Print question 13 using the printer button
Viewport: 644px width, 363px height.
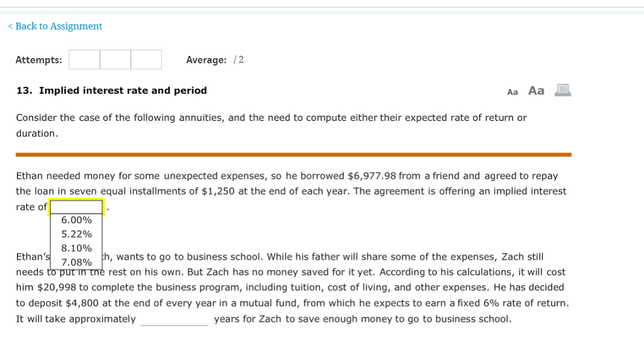coord(562,90)
